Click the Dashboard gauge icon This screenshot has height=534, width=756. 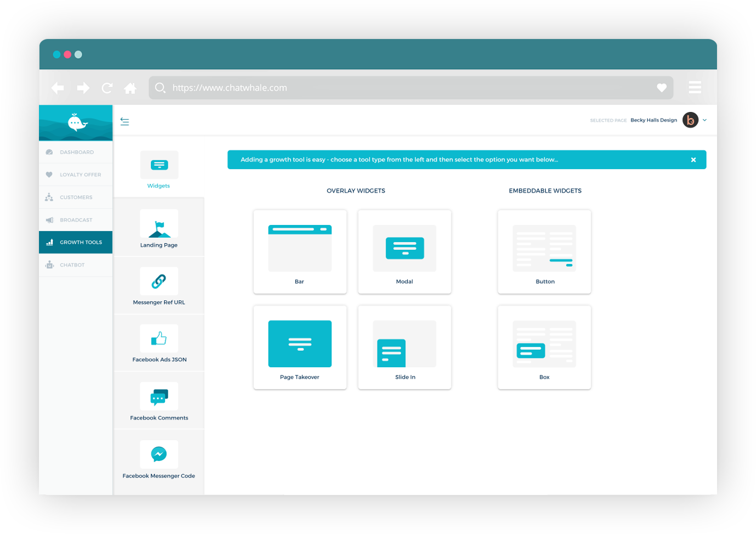49,152
